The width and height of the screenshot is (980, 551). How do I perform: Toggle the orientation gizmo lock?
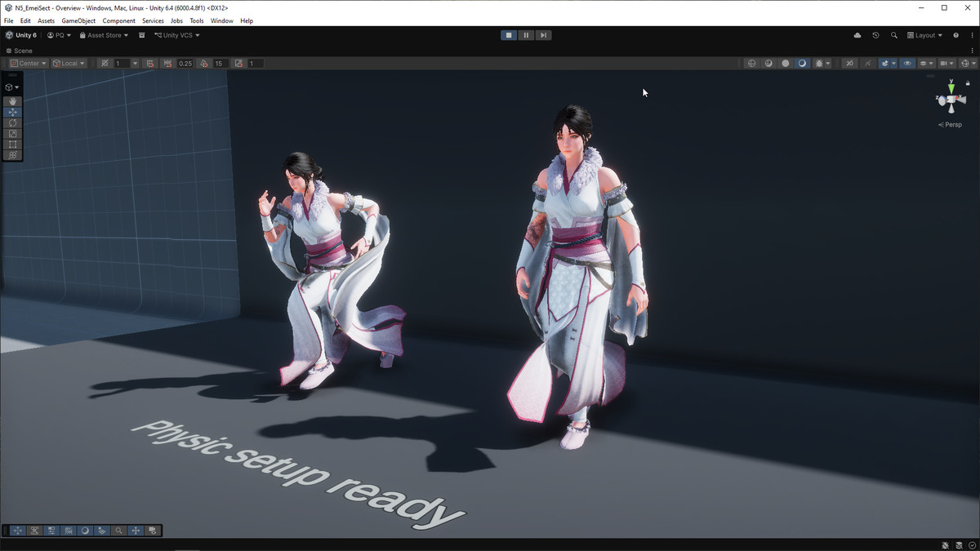(968, 82)
